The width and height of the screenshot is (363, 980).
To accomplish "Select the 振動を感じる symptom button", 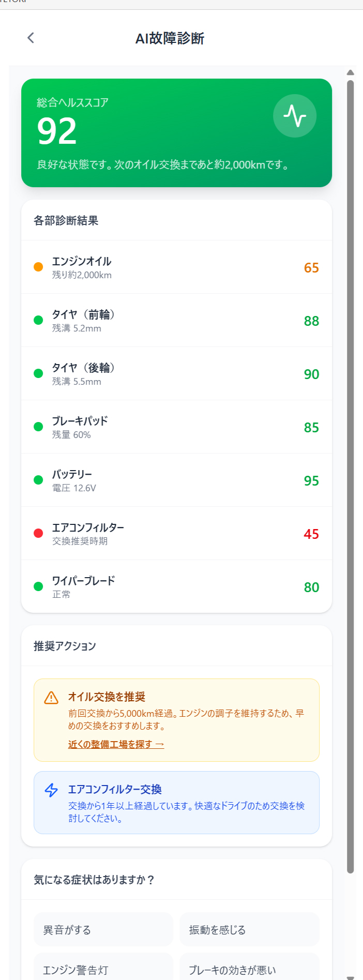I will (249, 930).
